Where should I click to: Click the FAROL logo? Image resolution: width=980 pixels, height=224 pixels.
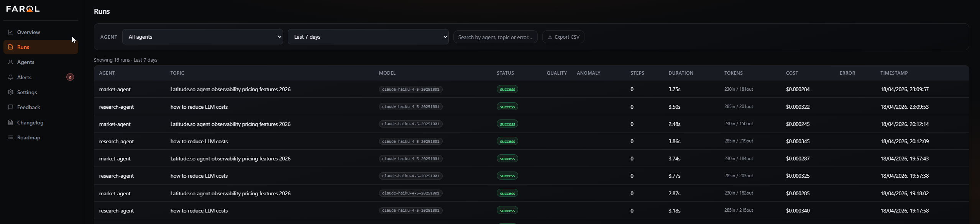tap(23, 9)
